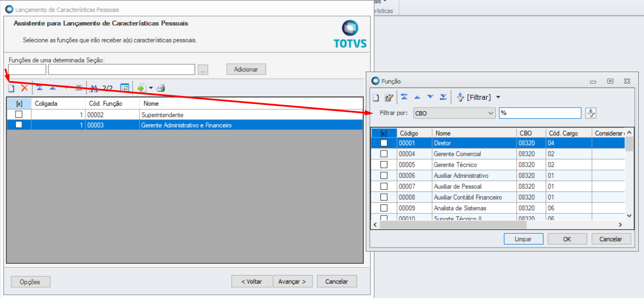Screen dimensions: 644x298
Task: Sort by the Código column header
Action: tap(415, 133)
